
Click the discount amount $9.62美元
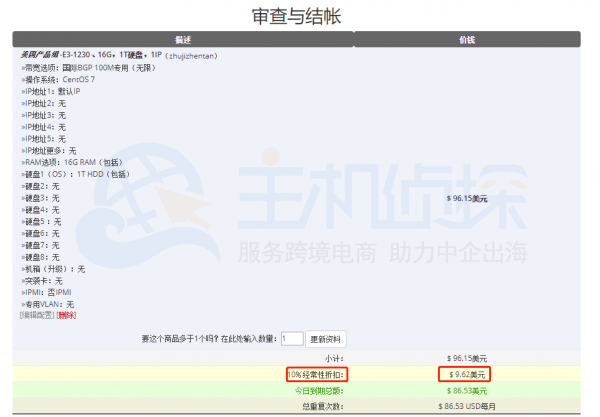pos(465,375)
